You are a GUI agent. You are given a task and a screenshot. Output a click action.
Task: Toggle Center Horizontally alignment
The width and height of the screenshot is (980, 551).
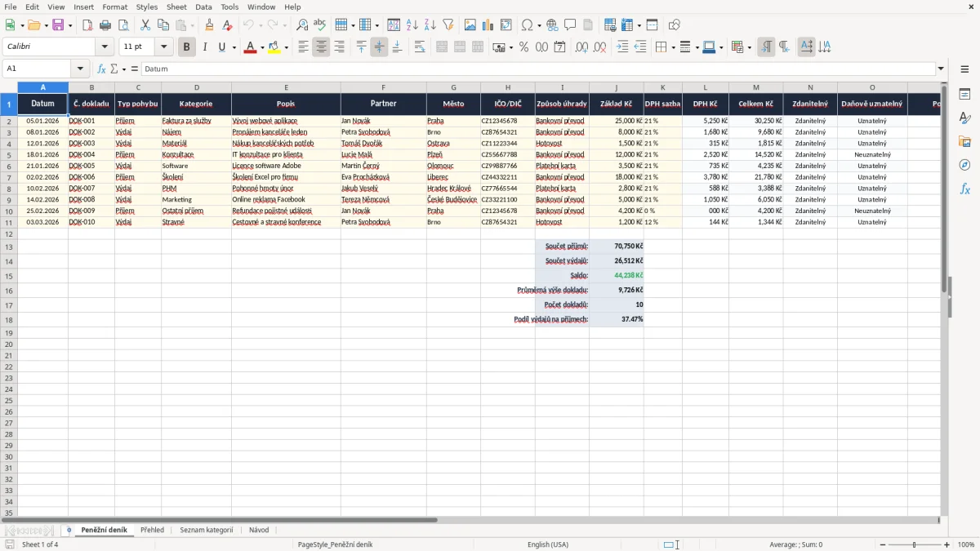click(x=321, y=47)
